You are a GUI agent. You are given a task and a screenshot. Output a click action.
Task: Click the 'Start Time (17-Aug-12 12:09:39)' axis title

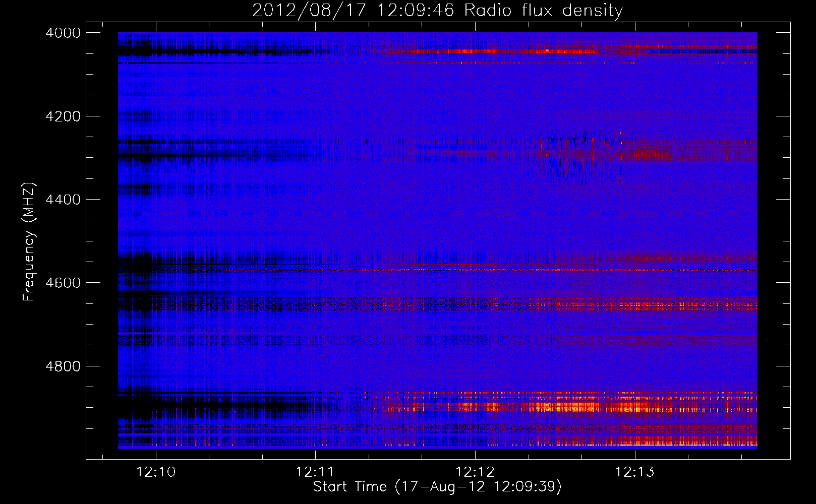[x=437, y=487]
